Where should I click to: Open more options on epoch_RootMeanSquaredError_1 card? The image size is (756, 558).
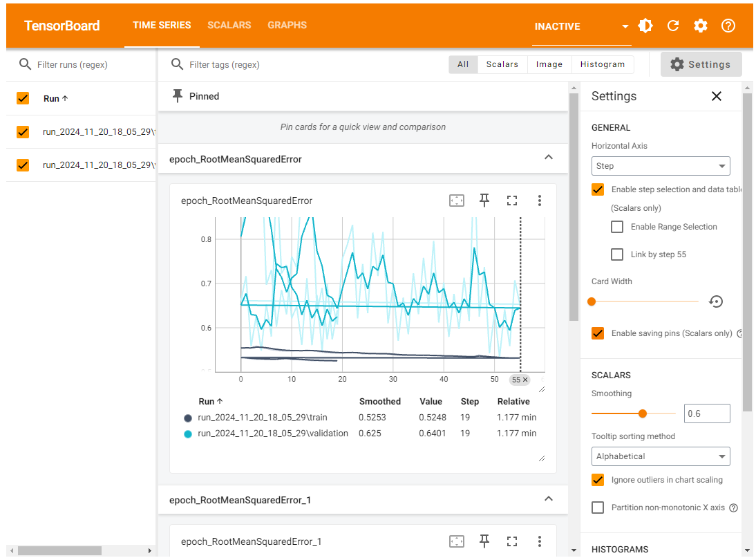[540, 541]
